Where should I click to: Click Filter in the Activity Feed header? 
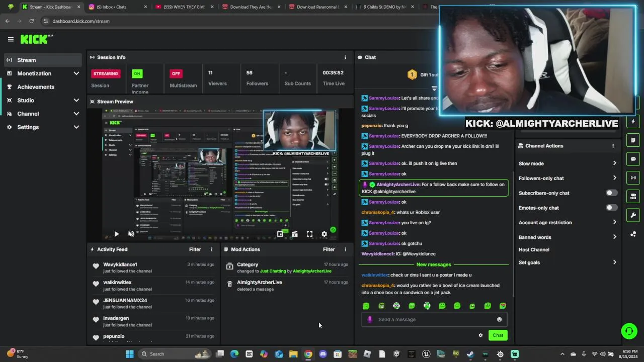[x=195, y=249]
